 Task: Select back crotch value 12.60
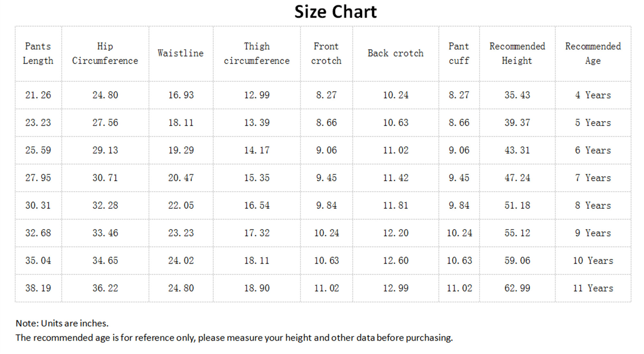(395, 261)
